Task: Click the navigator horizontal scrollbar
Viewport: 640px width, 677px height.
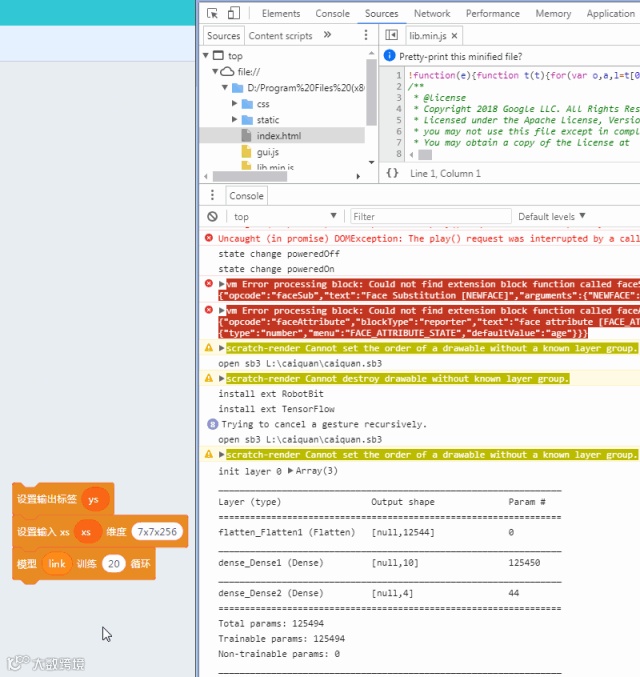Action: coord(250,176)
